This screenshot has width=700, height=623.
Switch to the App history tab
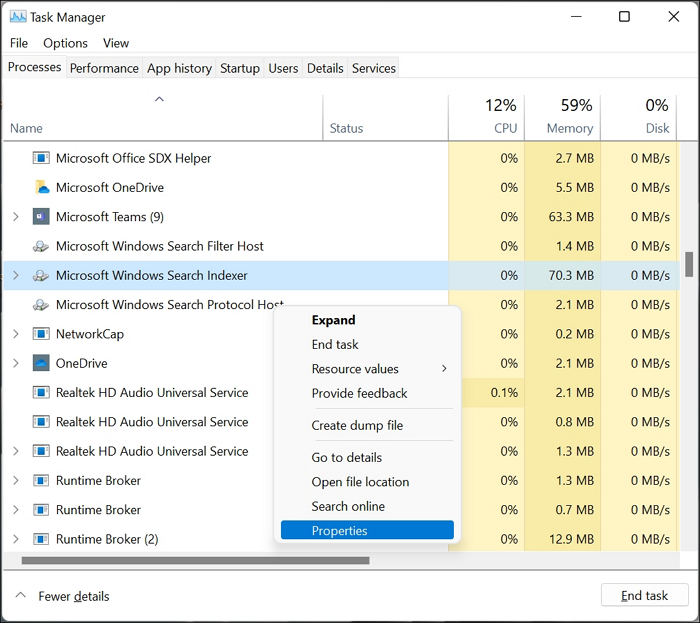[179, 68]
